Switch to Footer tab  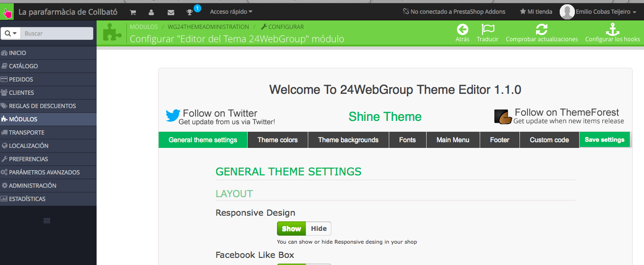tap(500, 140)
